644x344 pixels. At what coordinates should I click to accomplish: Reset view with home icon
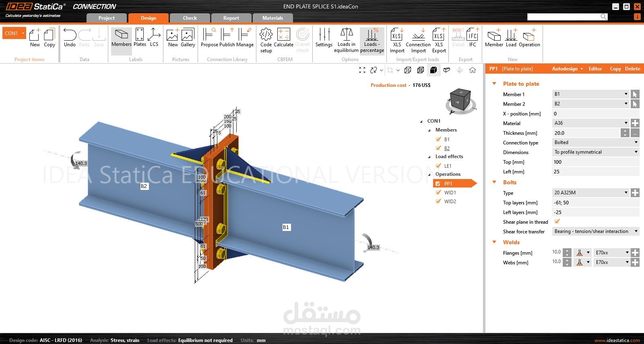(473, 70)
